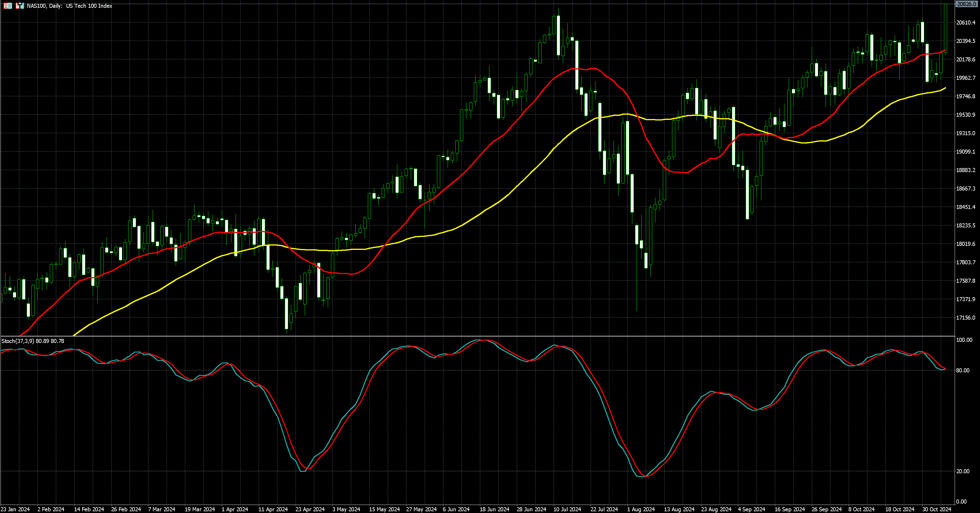Image resolution: width=980 pixels, height=513 pixels.
Task: Click the 23 Jan 2024 date label
Action: [x=15, y=509]
